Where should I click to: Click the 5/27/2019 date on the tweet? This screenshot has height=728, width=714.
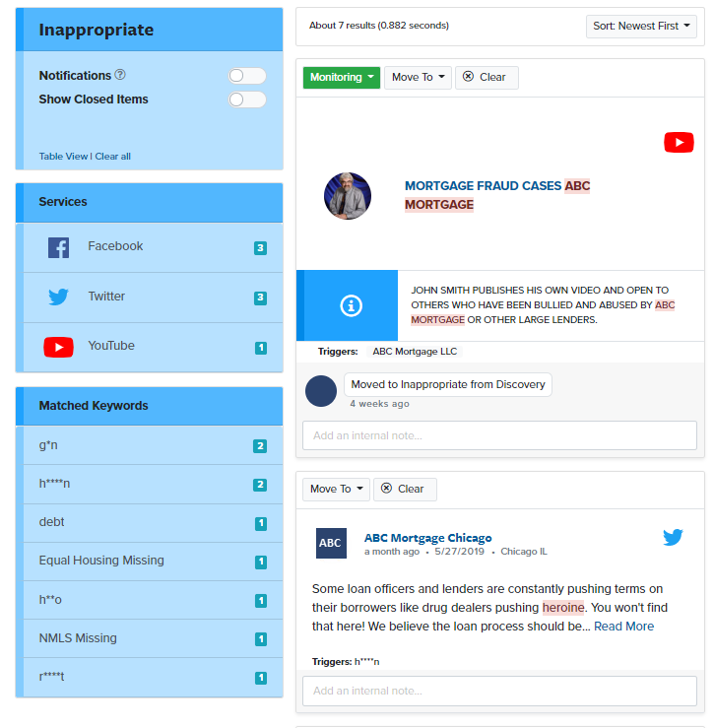[459, 552]
